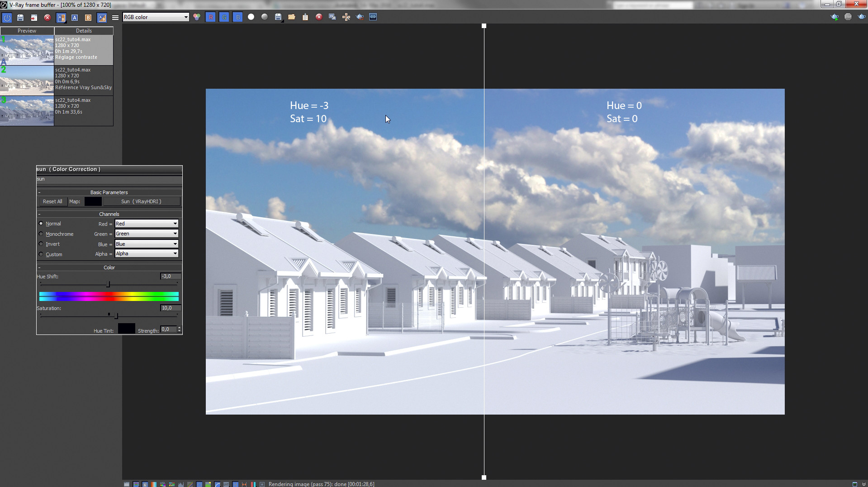This screenshot has width=868, height=487.
Task: Click the black Map color swatch
Action: [93, 201]
